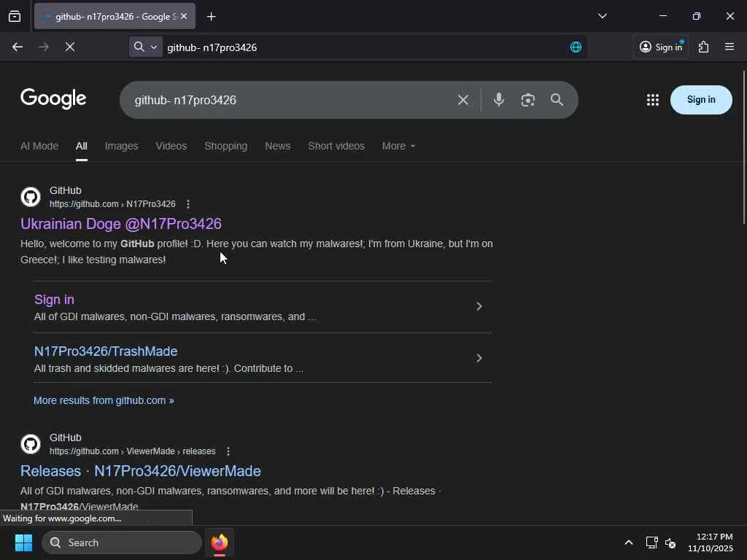Open N17Pro3426/TrashMade sitelink

point(106,351)
